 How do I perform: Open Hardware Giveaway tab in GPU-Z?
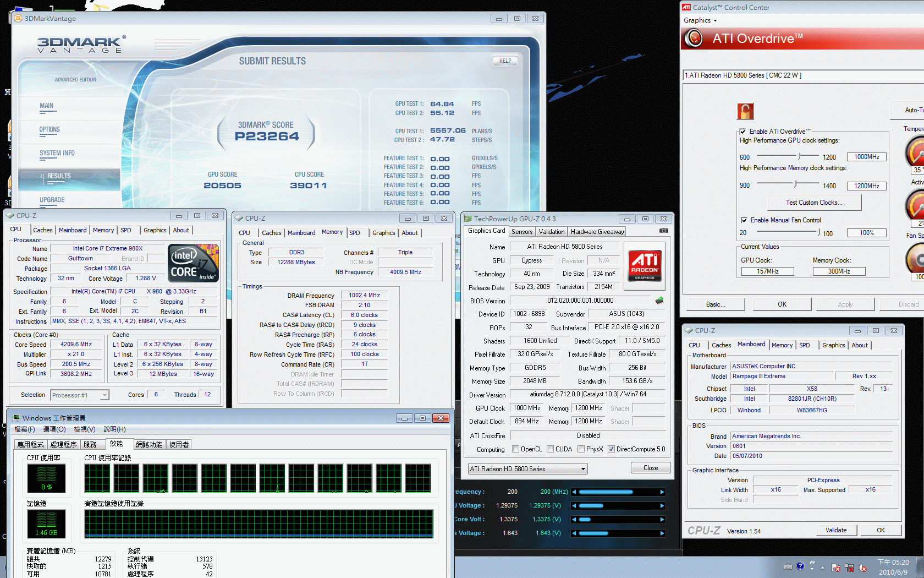click(x=597, y=232)
